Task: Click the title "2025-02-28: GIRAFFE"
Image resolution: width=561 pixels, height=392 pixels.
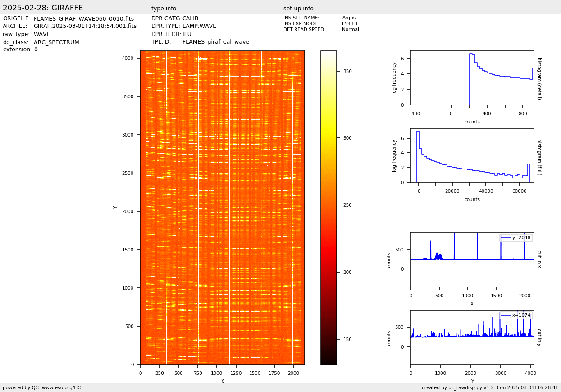Action: [43, 8]
